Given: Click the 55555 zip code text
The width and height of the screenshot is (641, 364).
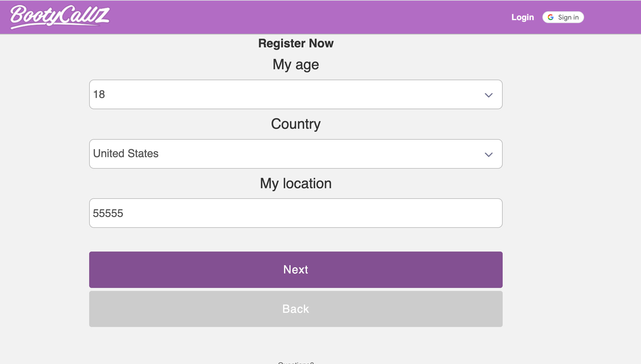Looking at the screenshot, I should coord(108,213).
